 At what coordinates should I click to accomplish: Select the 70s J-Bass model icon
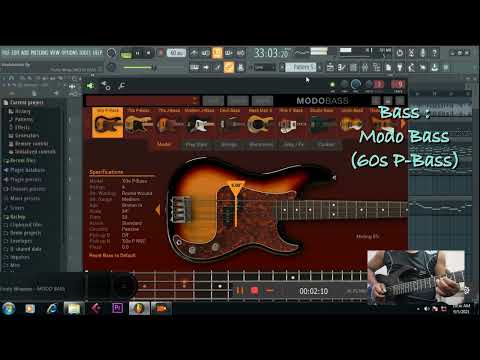pyautogui.click(x=169, y=123)
